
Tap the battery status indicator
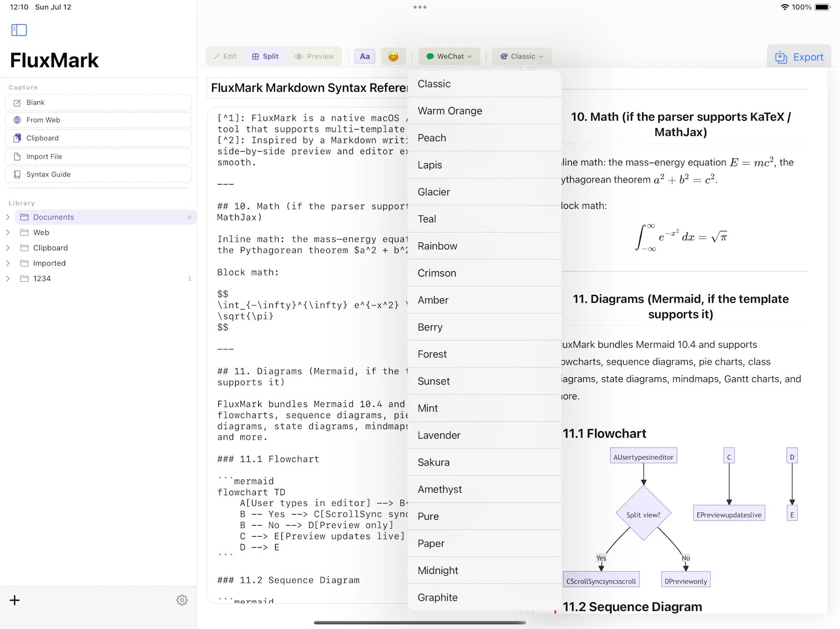[x=823, y=7]
